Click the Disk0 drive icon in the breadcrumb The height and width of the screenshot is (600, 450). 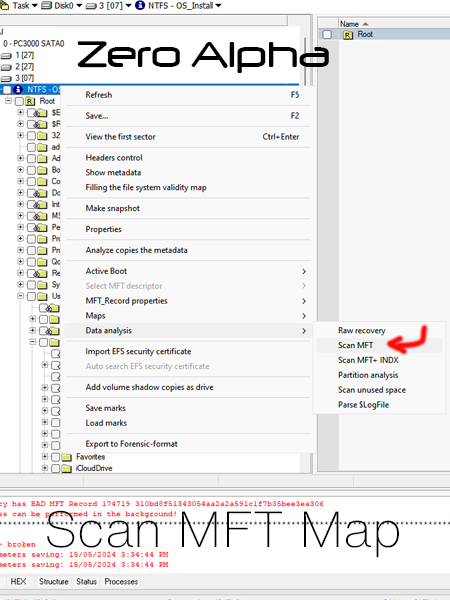(x=46, y=6)
